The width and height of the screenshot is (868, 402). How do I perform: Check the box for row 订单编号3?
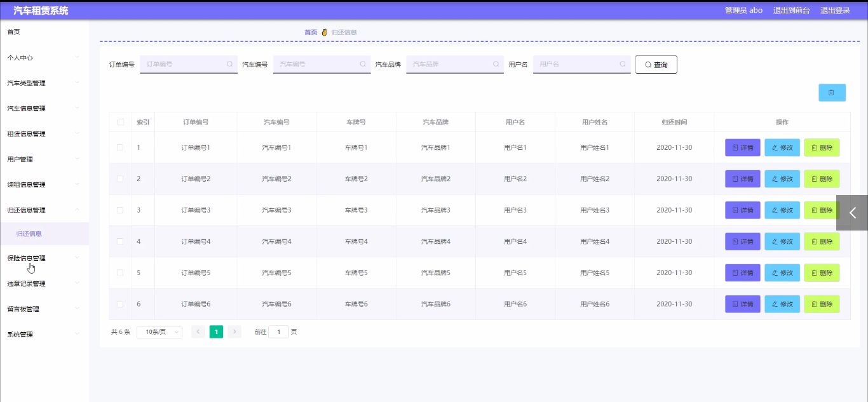pos(121,210)
